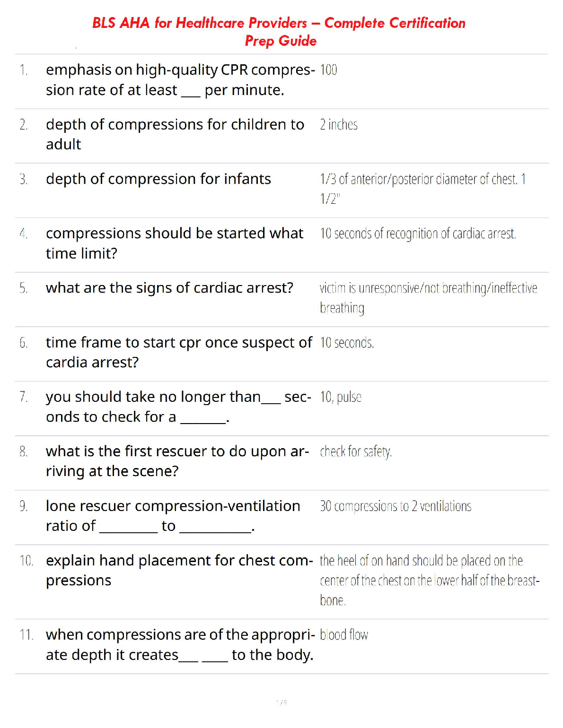Click the page number indicator at bottom

281,703
